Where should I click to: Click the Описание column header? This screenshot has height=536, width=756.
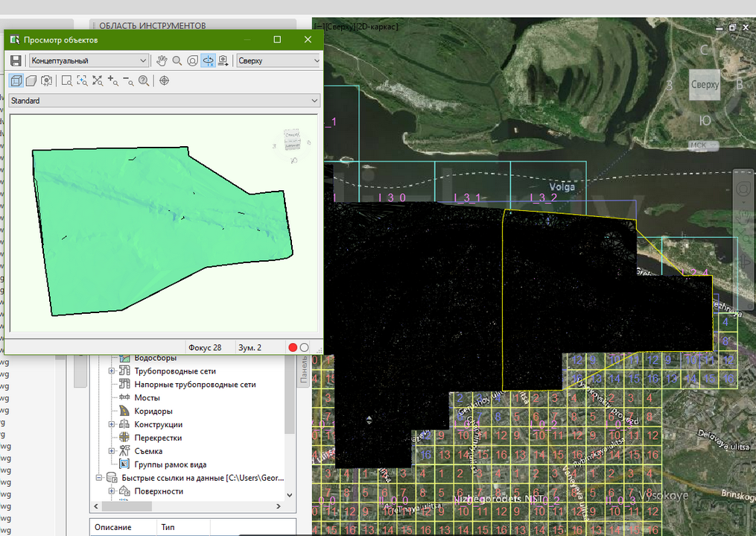113,527
